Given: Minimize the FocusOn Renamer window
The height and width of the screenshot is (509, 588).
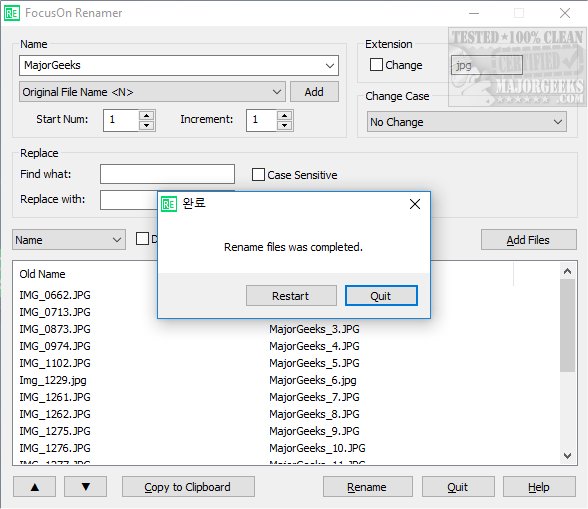Looking at the screenshot, I should [474, 13].
